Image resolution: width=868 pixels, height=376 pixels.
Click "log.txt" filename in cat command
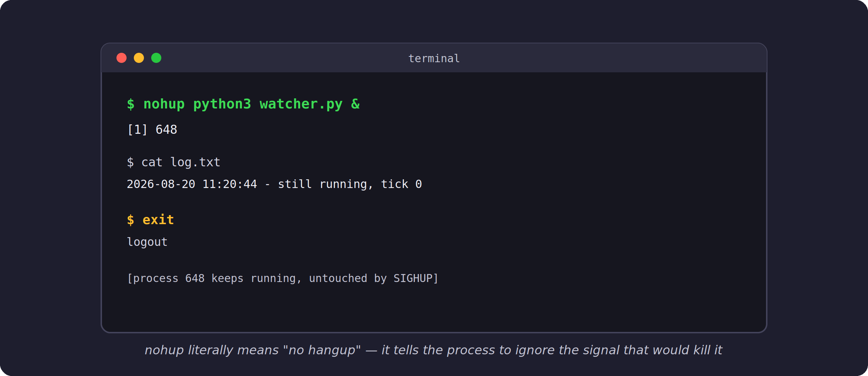click(195, 162)
